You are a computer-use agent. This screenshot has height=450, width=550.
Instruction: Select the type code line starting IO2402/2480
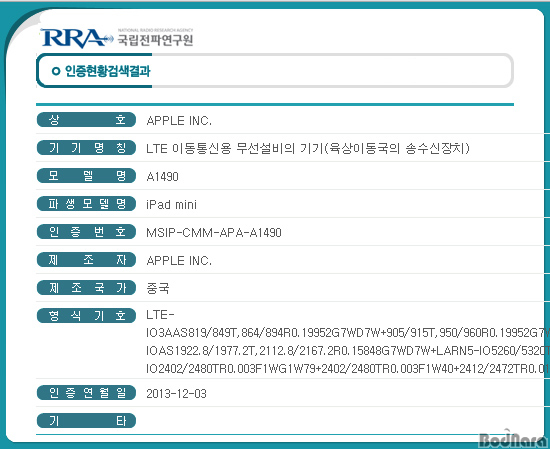(x=348, y=369)
